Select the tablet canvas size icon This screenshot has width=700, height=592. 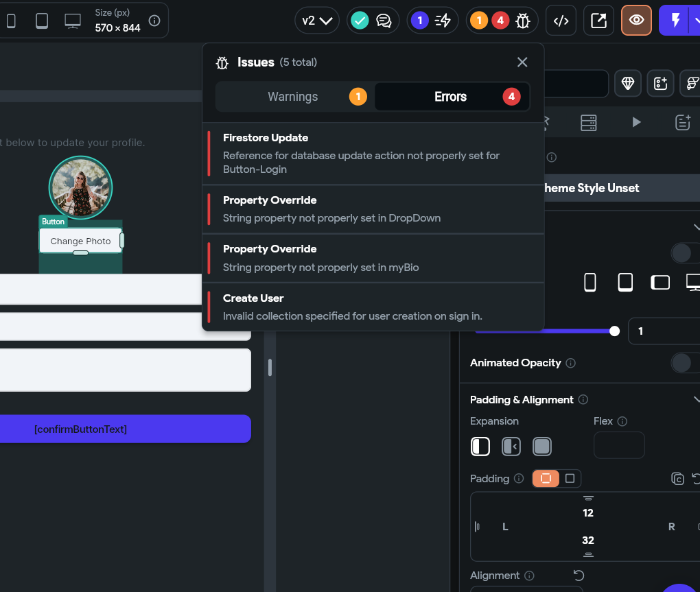(x=42, y=21)
